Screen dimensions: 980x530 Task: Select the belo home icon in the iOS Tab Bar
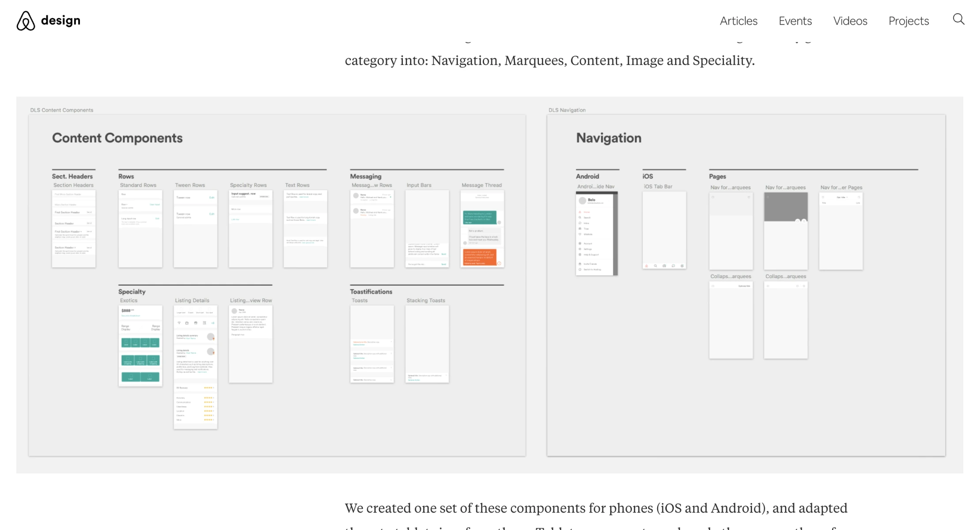[x=647, y=266]
